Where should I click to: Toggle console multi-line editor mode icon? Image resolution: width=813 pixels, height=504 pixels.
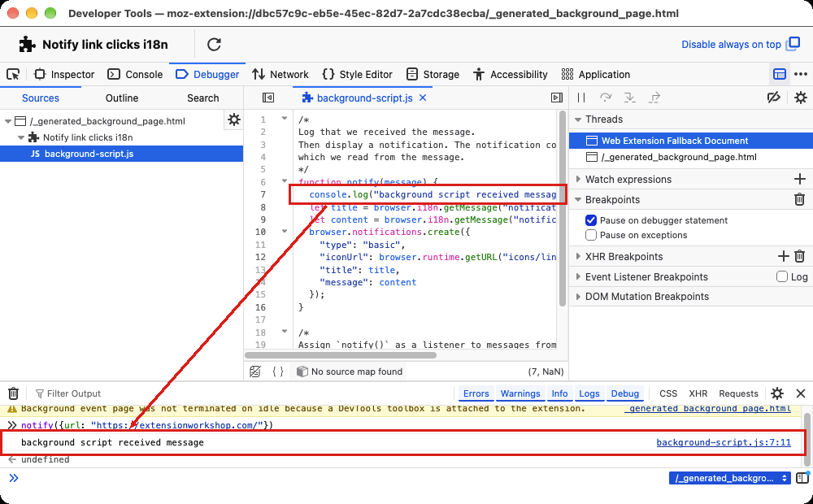(x=802, y=477)
